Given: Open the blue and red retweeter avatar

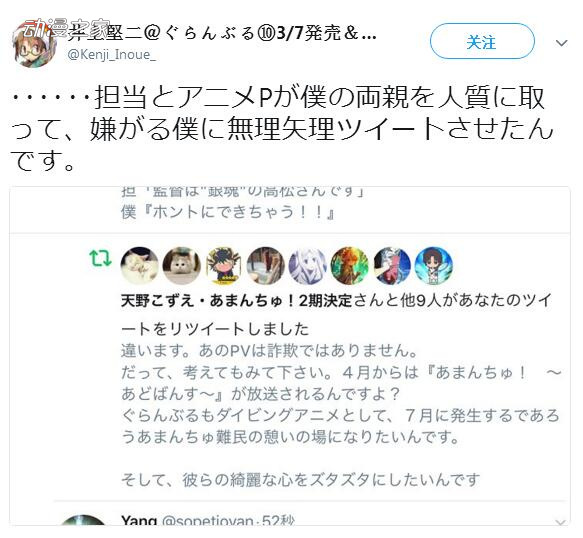Looking at the screenshot, I should (392, 265).
